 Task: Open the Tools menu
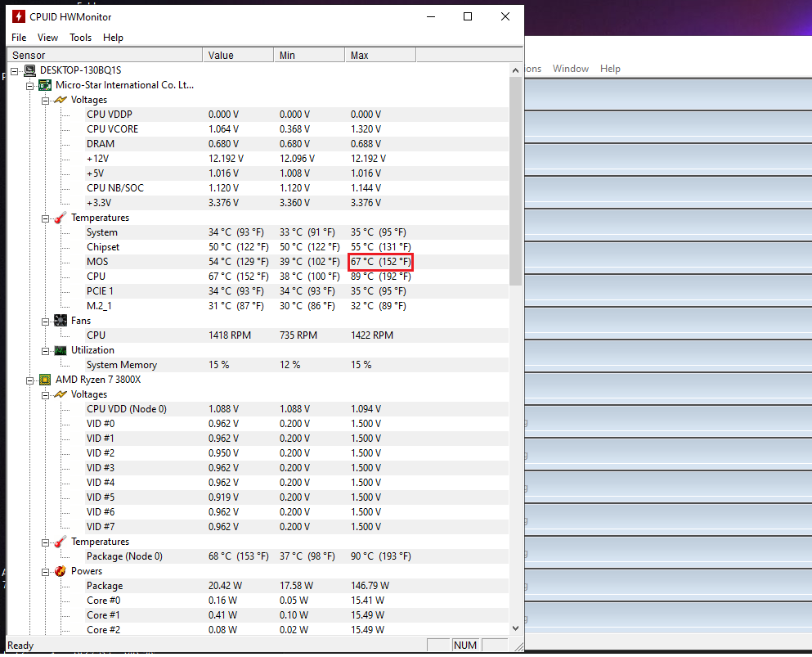(x=80, y=38)
